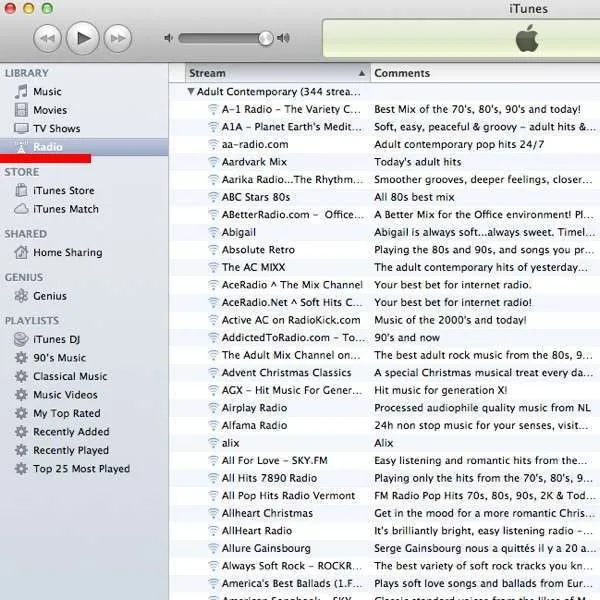Select the All Hits 7890 Radio stream

pyautogui.click(x=269, y=478)
